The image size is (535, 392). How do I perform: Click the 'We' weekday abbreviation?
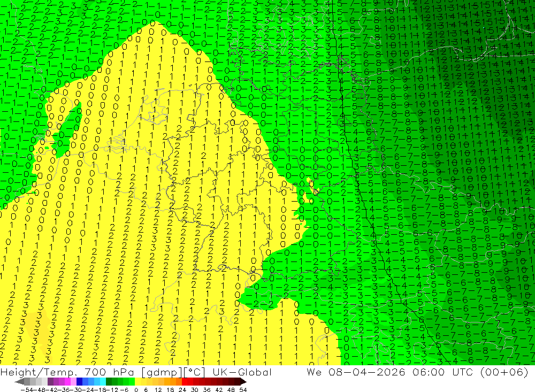click(314, 372)
